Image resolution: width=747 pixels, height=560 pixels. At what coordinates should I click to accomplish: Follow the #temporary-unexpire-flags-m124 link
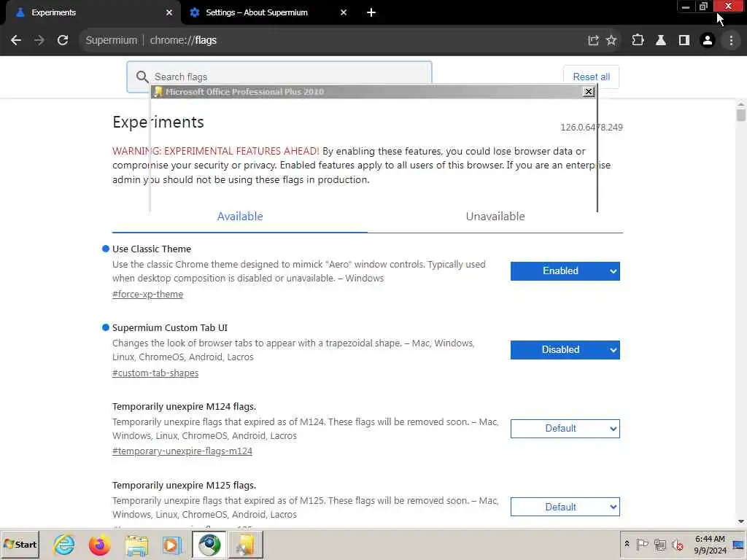[182, 451]
